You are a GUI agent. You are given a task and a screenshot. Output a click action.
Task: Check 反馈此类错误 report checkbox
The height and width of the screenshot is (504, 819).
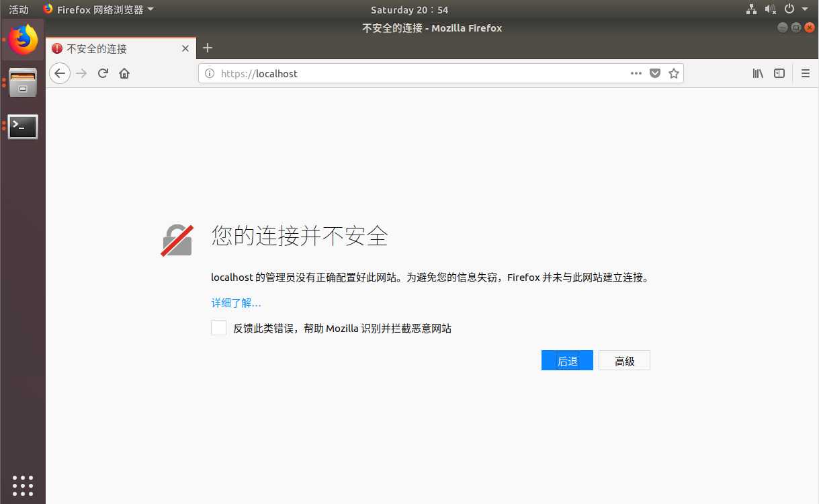click(x=218, y=328)
